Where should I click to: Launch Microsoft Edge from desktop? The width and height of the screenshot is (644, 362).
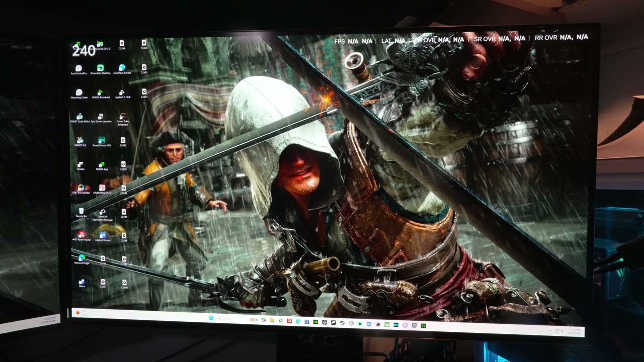click(82, 259)
